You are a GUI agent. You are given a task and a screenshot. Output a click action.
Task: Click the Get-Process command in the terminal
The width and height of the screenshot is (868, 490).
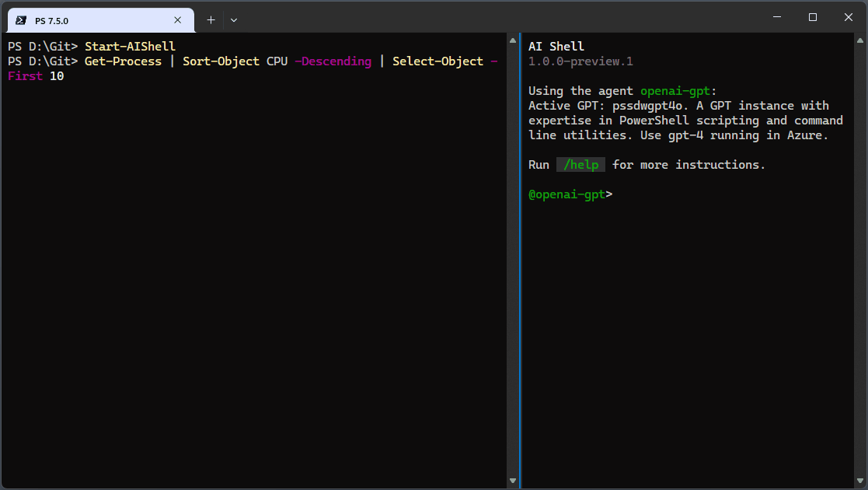coord(126,61)
